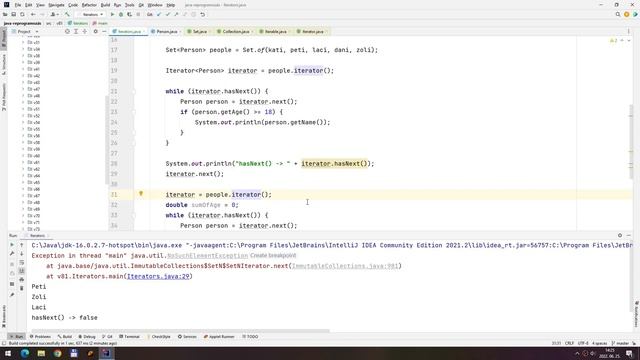Click Expand All icon in the Project panel header
This screenshot has height=360, width=640.
click(x=76, y=31)
